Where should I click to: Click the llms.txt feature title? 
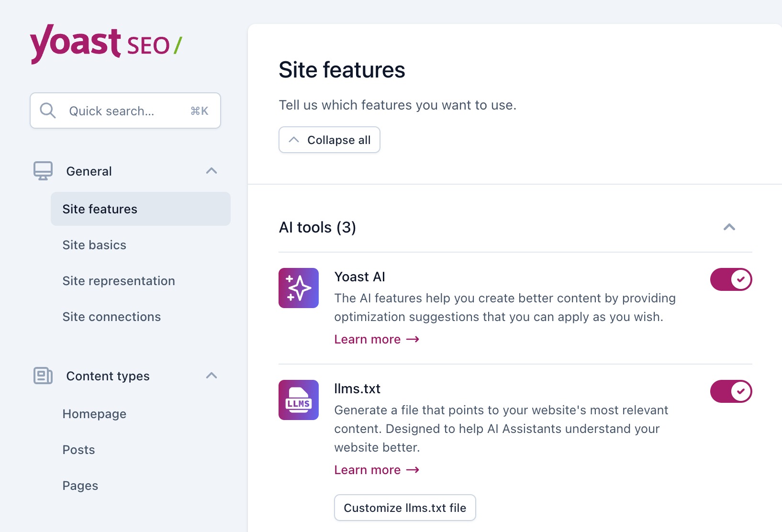coord(357,388)
